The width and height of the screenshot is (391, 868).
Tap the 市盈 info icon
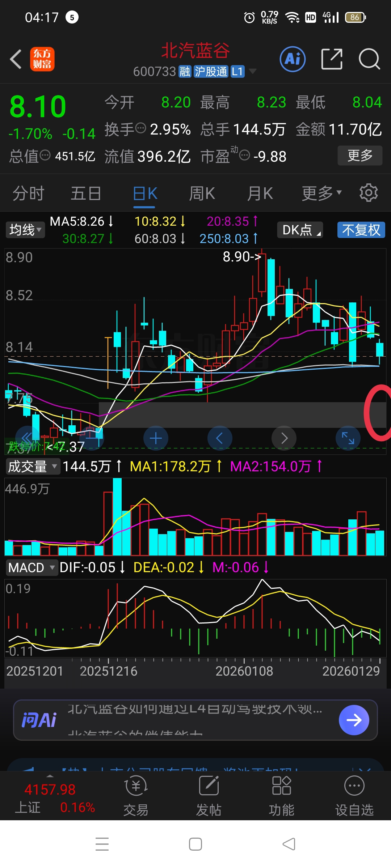click(x=245, y=155)
